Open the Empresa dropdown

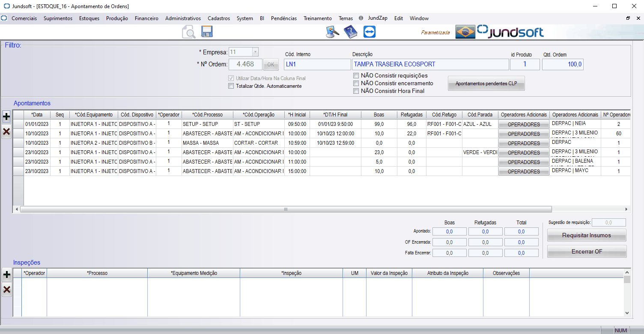point(255,52)
